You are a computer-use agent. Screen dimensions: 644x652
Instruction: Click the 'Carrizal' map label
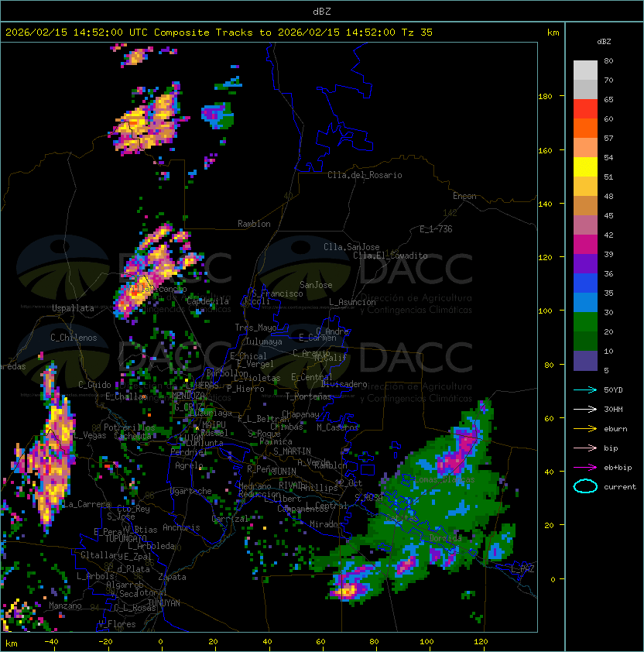(230, 519)
